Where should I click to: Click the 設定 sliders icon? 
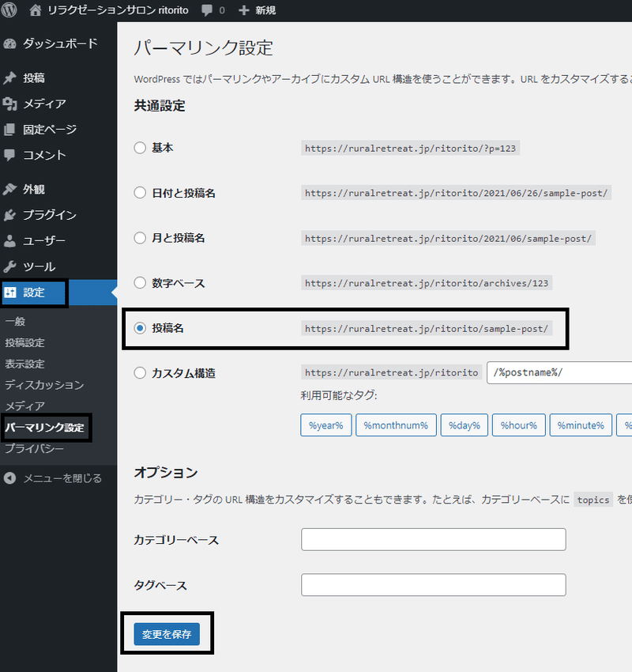click(10, 293)
